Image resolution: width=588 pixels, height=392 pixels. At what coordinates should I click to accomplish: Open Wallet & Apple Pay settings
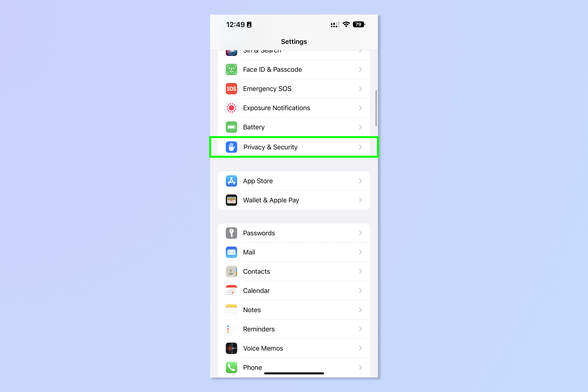pos(294,200)
